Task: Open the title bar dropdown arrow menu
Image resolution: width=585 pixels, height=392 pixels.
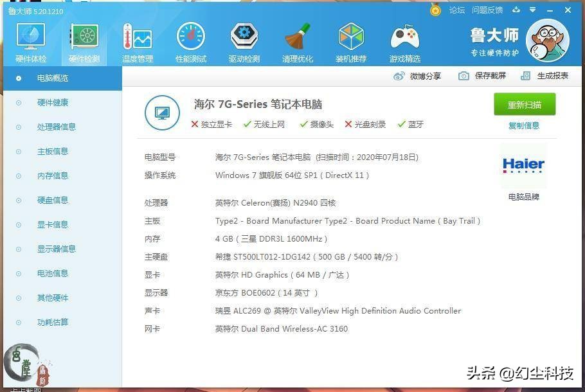Action: coord(534,10)
